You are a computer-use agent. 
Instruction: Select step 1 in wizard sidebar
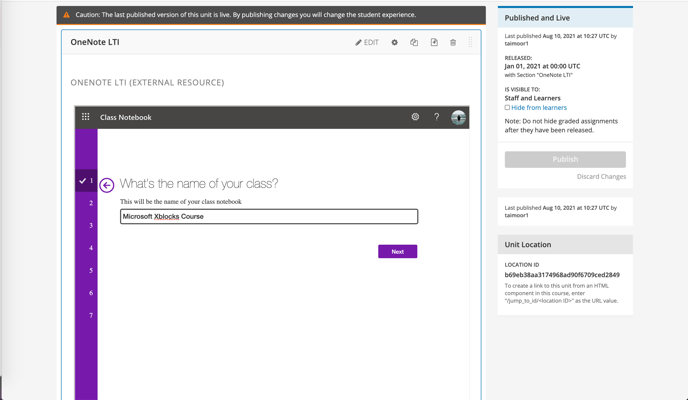click(86, 180)
